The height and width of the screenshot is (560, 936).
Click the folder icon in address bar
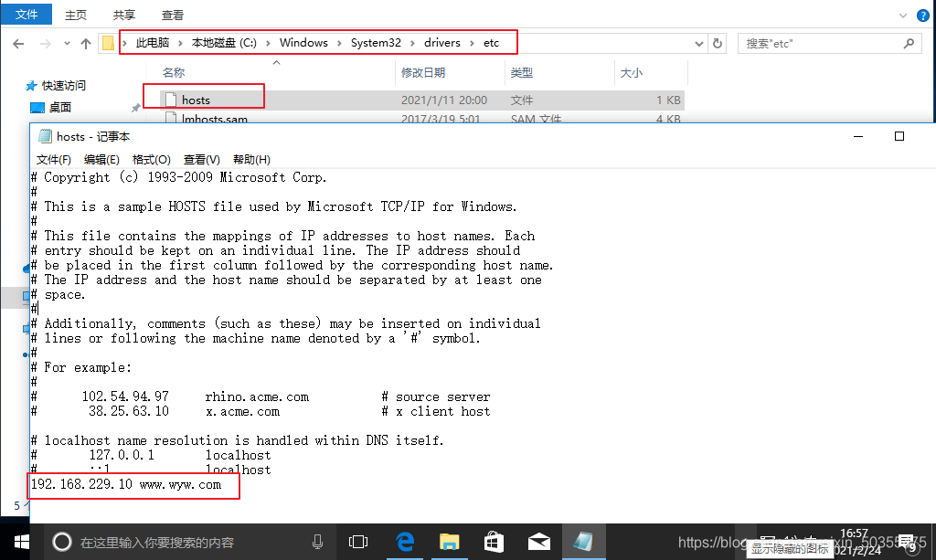tap(108, 43)
